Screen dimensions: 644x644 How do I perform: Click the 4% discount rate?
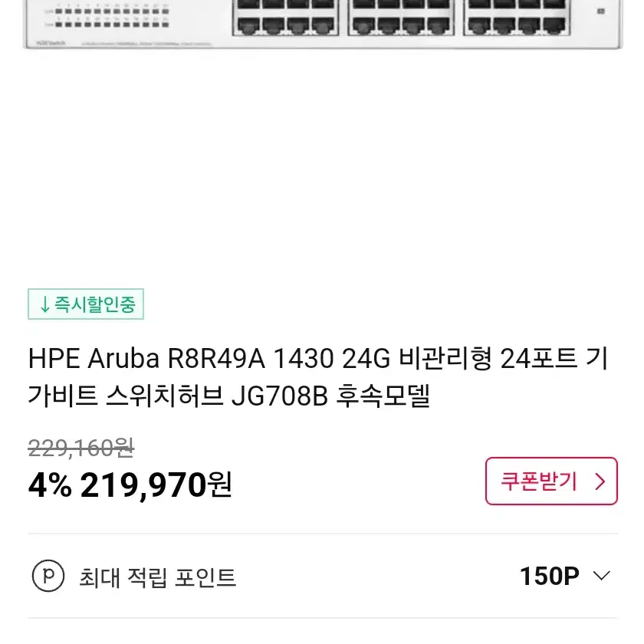(x=50, y=485)
